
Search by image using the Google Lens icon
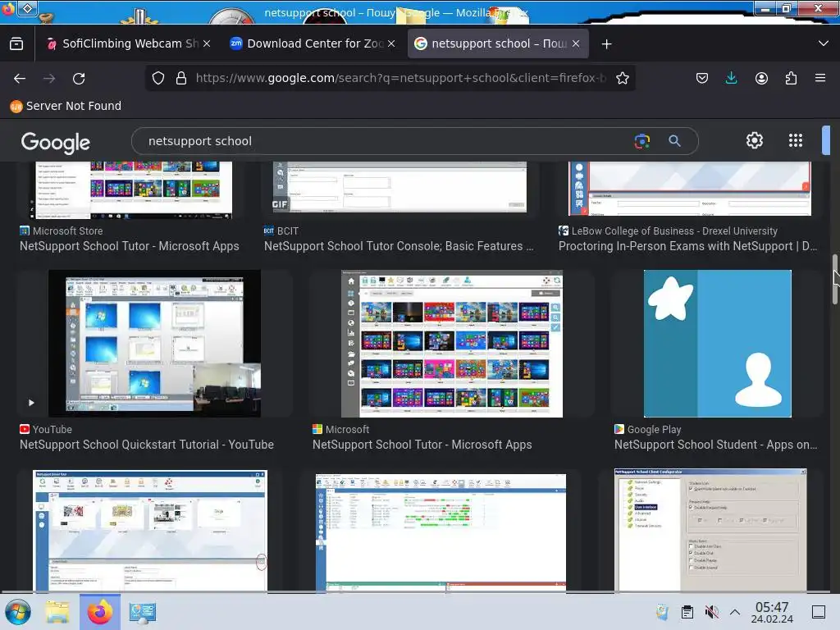(x=642, y=141)
